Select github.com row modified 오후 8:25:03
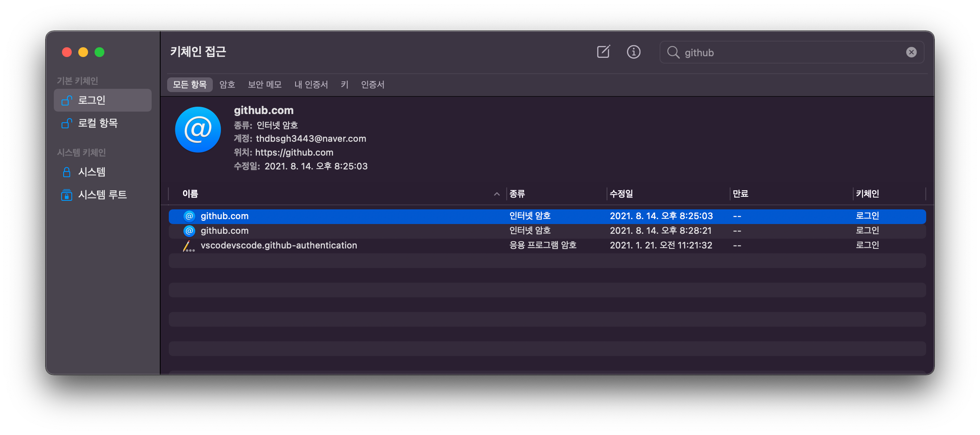Image resolution: width=980 pixels, height=435 pixels. point(547,216)
